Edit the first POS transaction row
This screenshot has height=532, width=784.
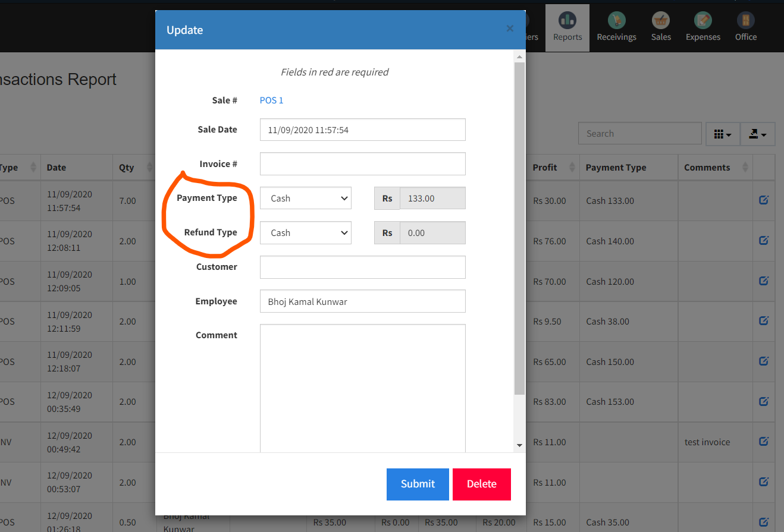763,201
